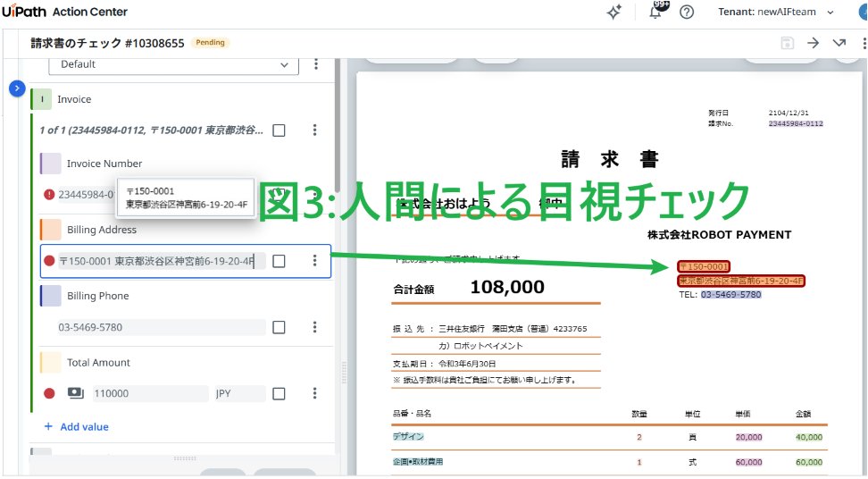868x479 pixels.
Task: Click the UiPath Action Center logo
Action: click(x=65, y=11)
